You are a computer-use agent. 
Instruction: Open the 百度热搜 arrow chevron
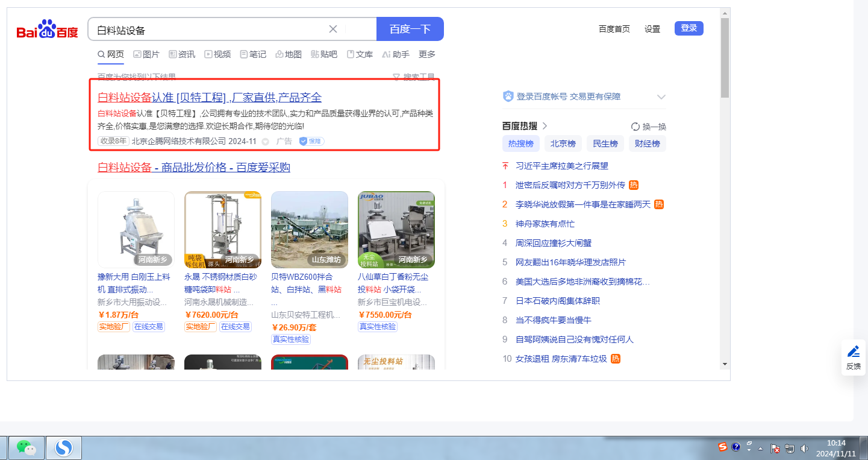point(545,126)
